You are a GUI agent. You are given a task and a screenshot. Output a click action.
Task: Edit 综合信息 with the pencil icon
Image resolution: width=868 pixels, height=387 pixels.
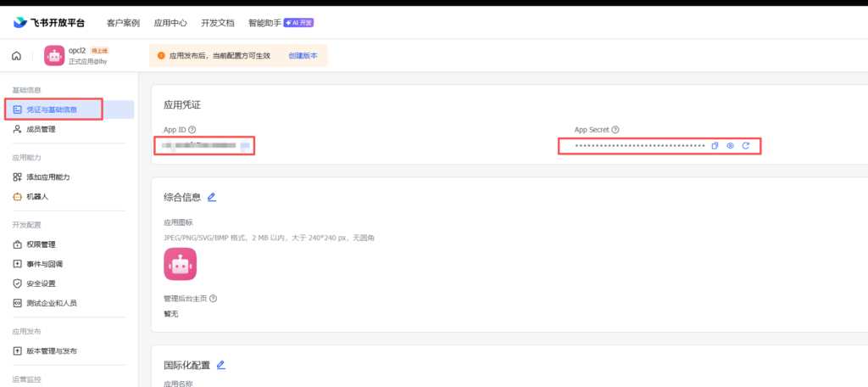click(x=212, y=197)
